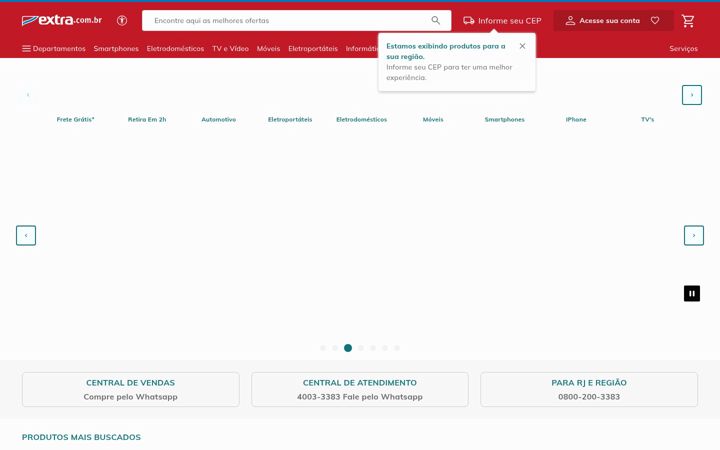Click the delivery truck icon

click(468, 21)
